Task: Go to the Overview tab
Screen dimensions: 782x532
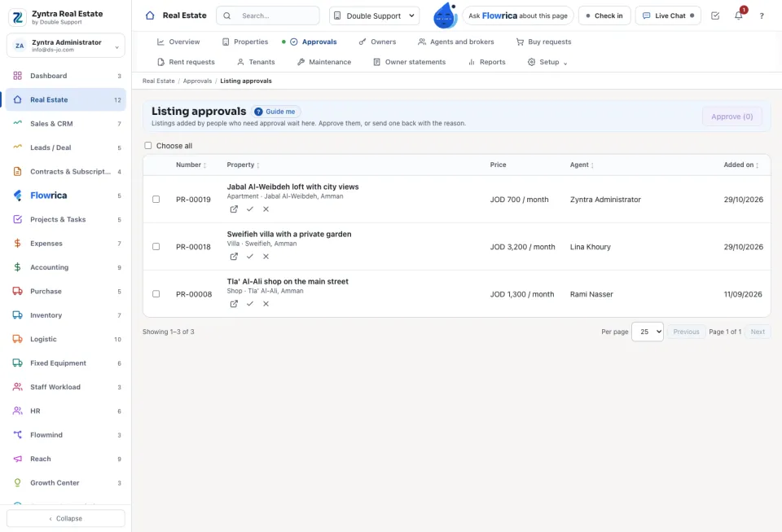Action: [178, 42]
